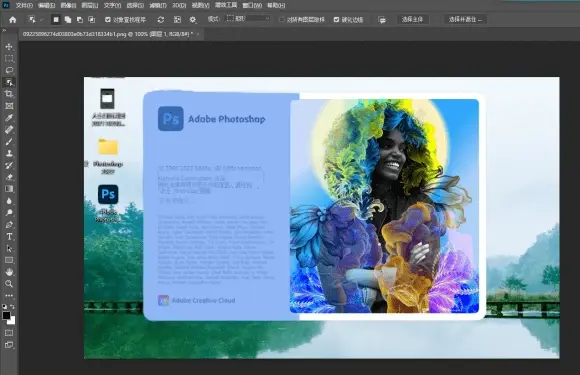Select the Lasso tool
Image resolution: width=580 pixels, height=375 pixels.
click(9, 70)
